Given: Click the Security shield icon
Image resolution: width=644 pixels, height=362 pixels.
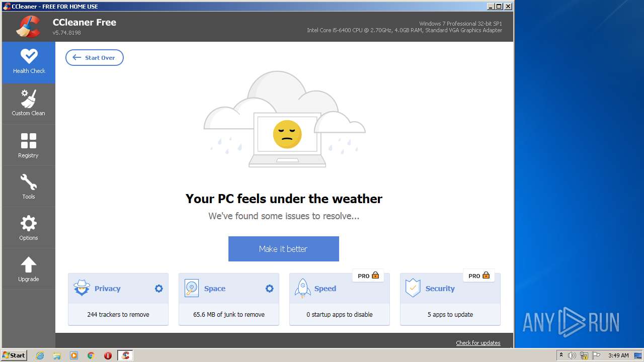Looking at the screenshot, I should pyautogui.click(x=413, y=288).
